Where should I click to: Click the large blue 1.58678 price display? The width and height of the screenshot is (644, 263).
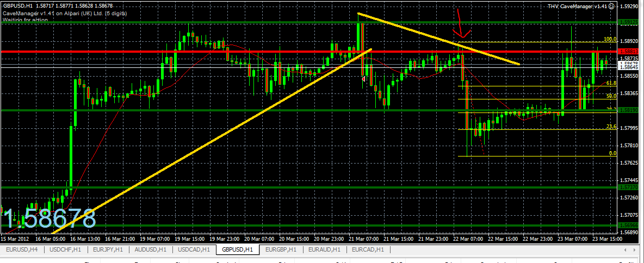point(49,218)
